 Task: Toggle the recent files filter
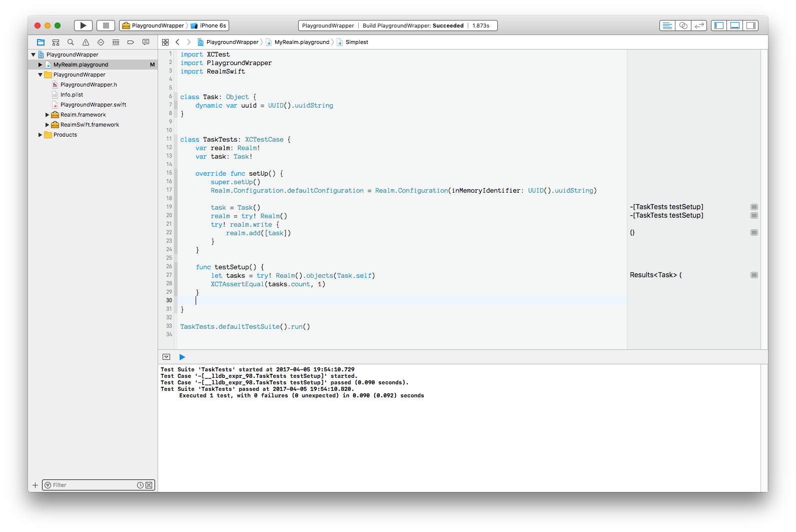point(140,485)
